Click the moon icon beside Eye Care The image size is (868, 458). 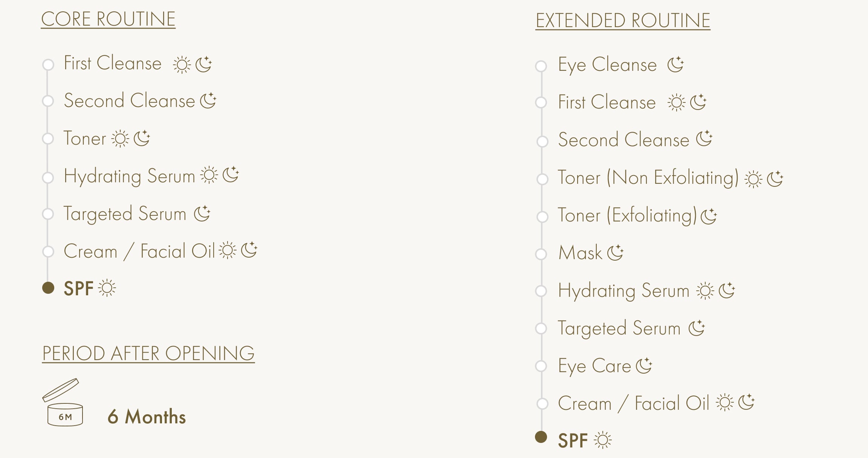644,365
